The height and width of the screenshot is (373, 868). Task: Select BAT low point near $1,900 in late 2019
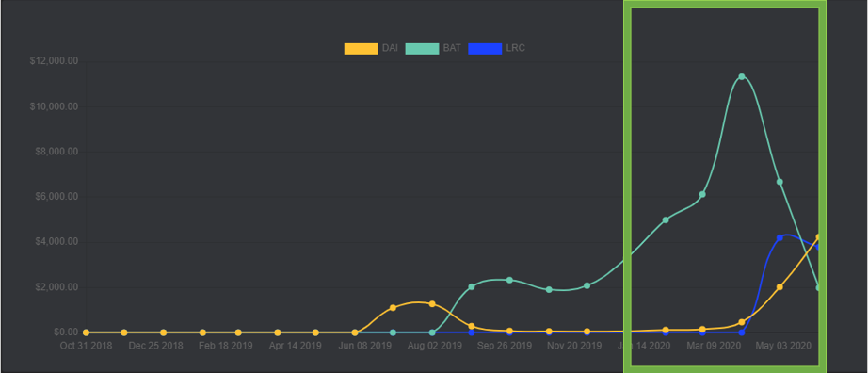click(549, 289)
